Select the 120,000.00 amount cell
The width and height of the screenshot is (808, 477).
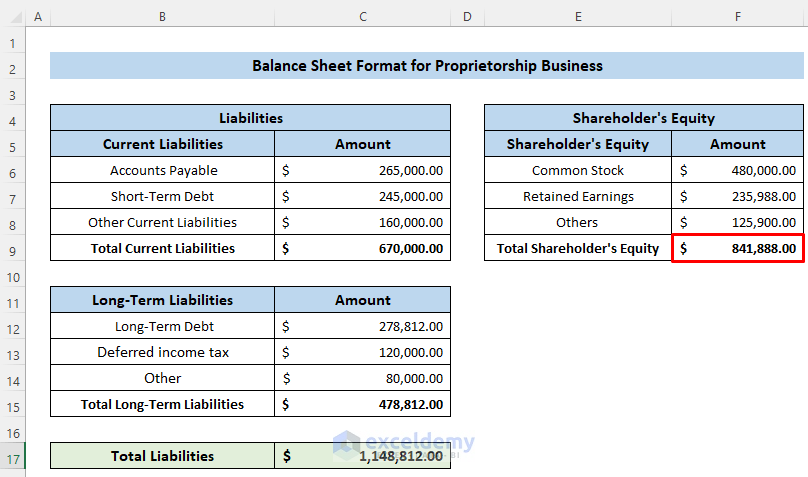tap(363, 352)
